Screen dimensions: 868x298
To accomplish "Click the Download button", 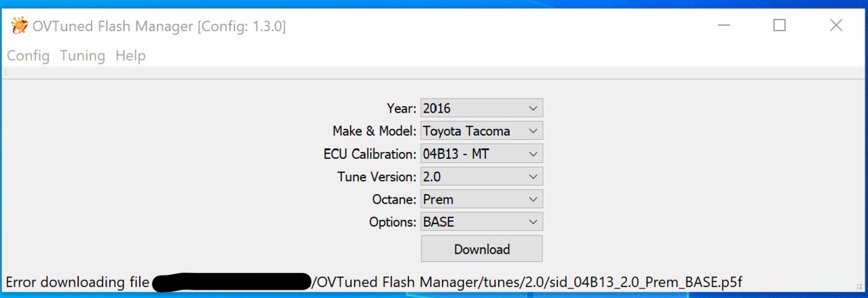I will coord(482,249).
